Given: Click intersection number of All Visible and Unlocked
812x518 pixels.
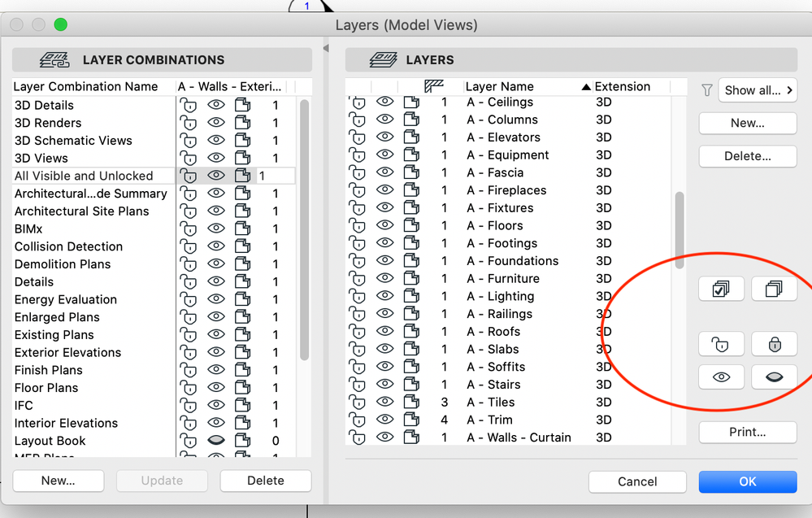Looking at the screenshot, I should coord(263,176).
